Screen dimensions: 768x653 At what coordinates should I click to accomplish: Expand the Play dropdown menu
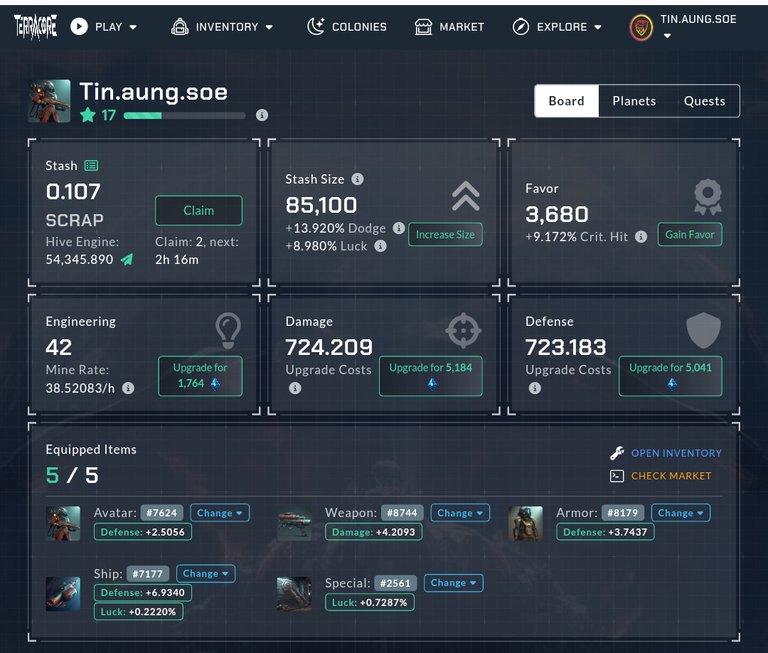133,27
